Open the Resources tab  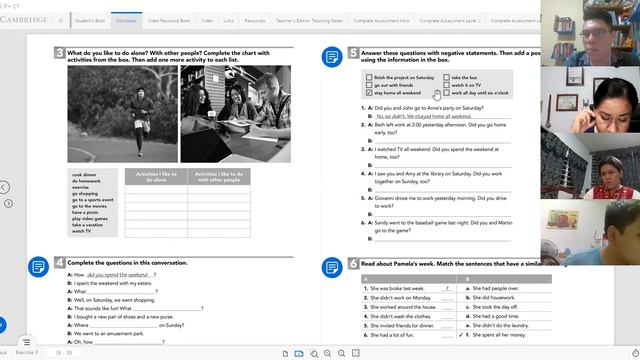tap(255, 20)
